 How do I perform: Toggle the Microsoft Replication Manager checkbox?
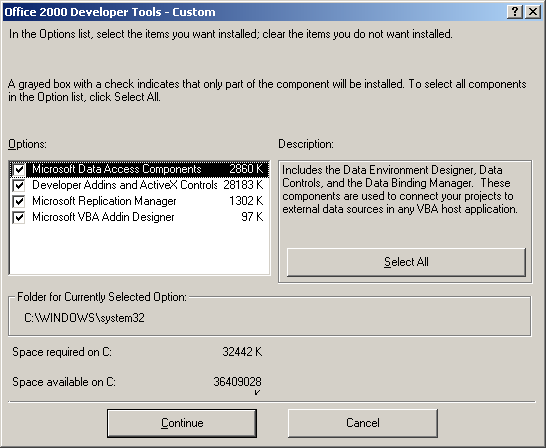19,202
